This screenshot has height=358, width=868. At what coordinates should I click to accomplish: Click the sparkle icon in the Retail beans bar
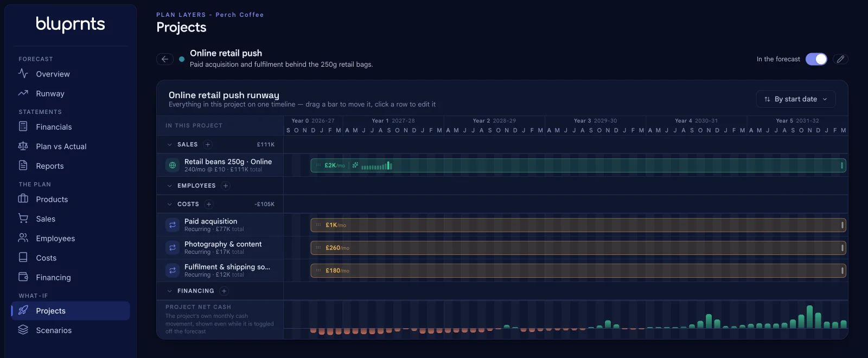(355, 165)
